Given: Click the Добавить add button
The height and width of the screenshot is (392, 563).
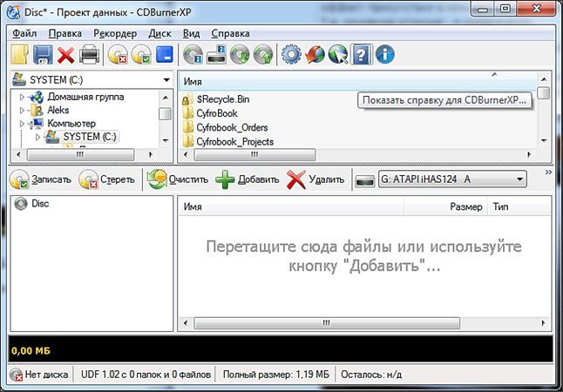Looking at the screenshot, I should (248, 179).
